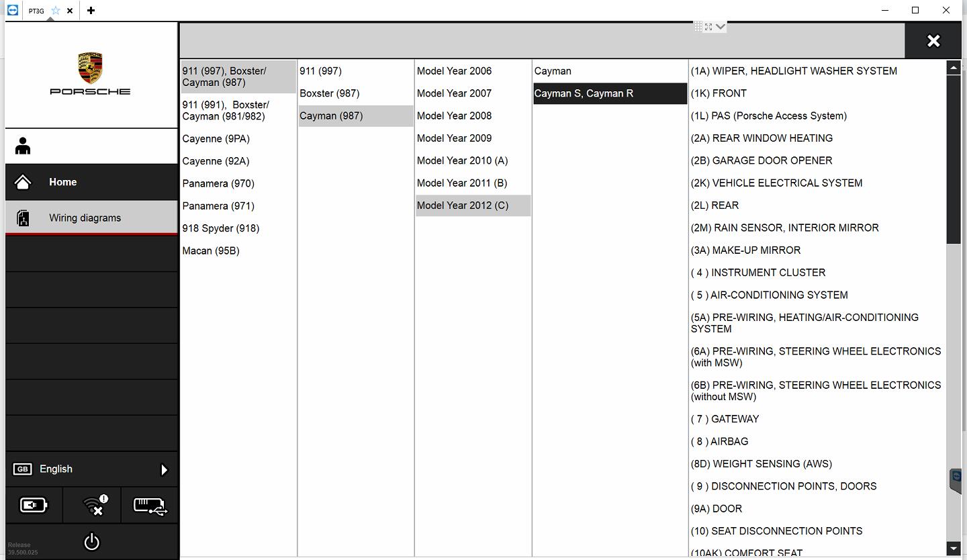Expand the floating toolbar chevron
Screen dimensions: 967x560
(x=721, y=27)
